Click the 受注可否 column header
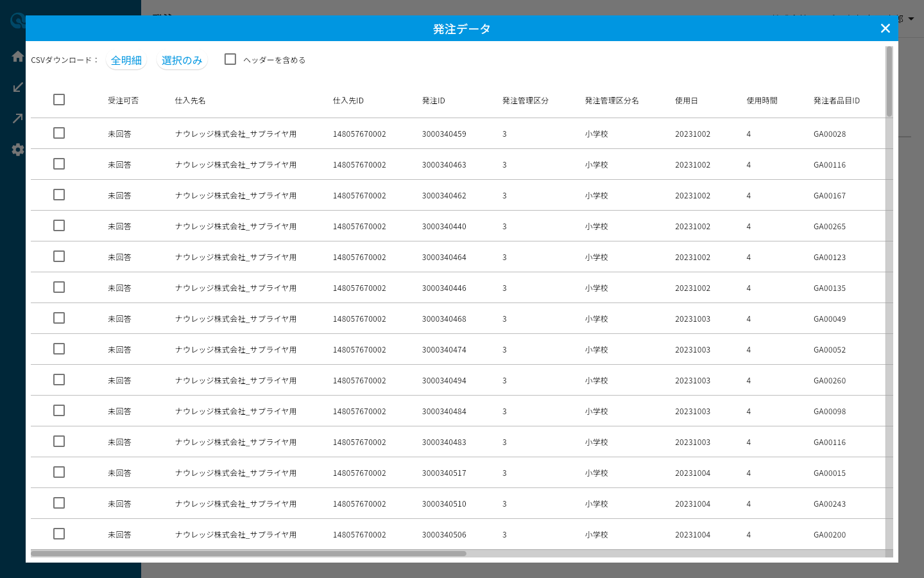The width and height of the screenshot is (924, 578). [123, 101]
